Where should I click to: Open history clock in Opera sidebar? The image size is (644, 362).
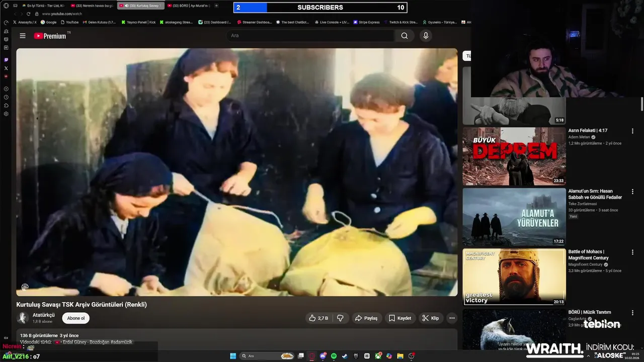pyautogui.click(x=6, y=97)
